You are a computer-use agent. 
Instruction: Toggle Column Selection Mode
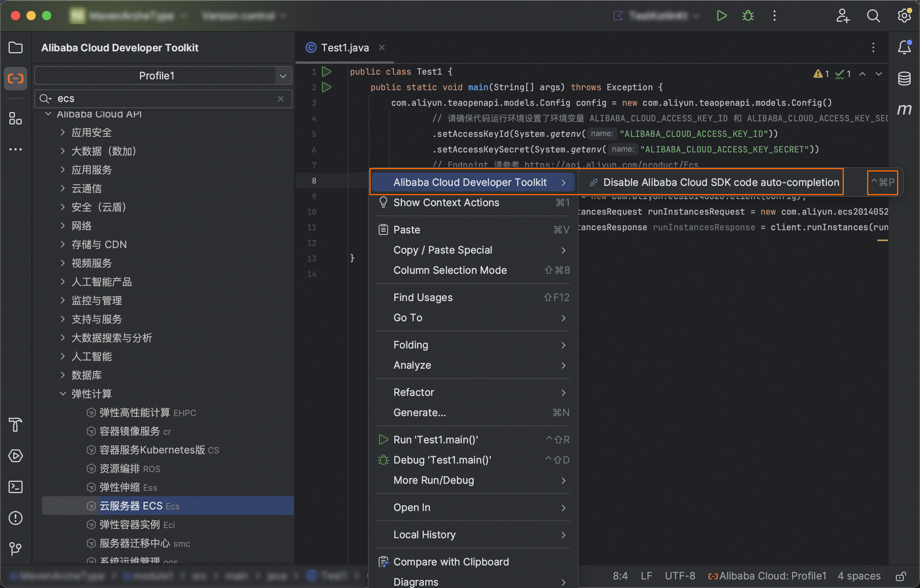coord(450,270)
